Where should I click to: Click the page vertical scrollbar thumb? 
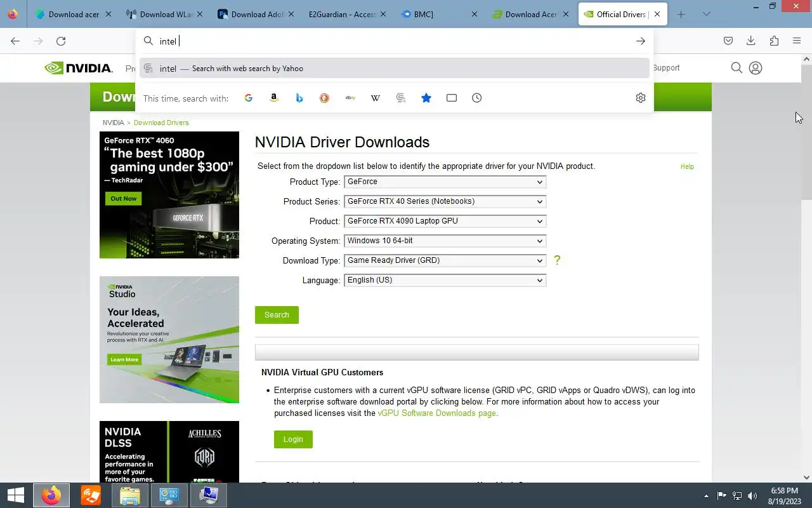coord(807,133)
